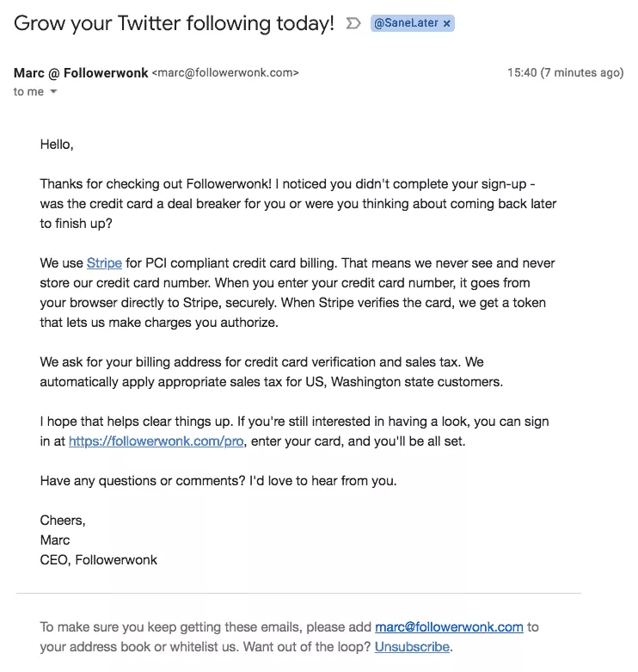Image resolution: width=638 pixels, height=672 pixels.
Task: Click the "Have any questions or comments?" line
Action: [x=218, y=481]
